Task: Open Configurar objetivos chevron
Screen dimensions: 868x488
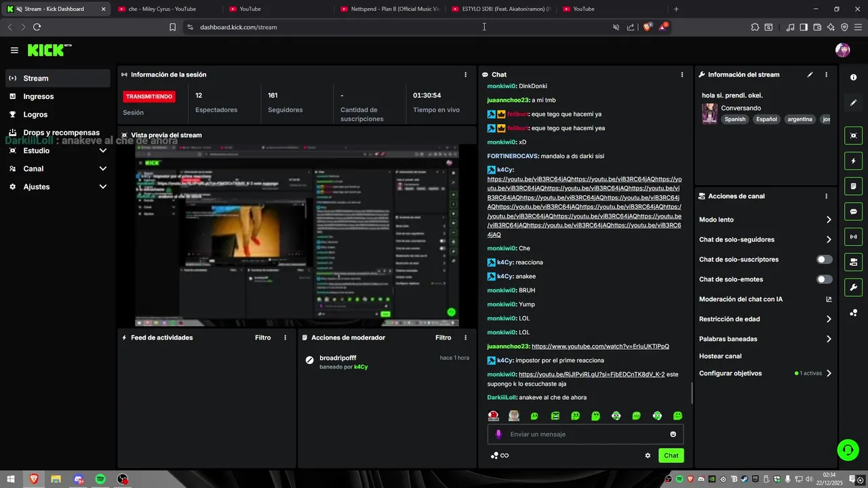Action: pyautogui.click(x=829, y=373)
